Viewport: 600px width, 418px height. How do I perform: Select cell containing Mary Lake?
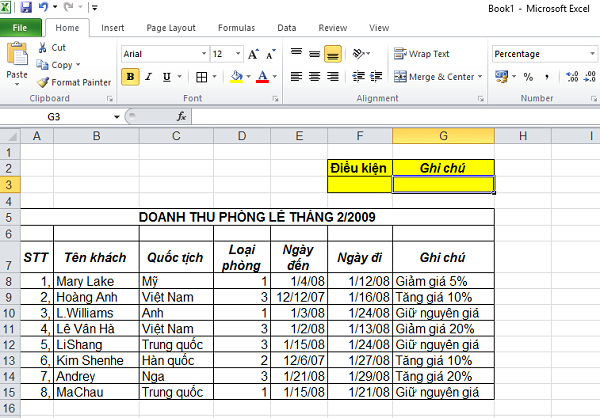(x=95, y=282)
